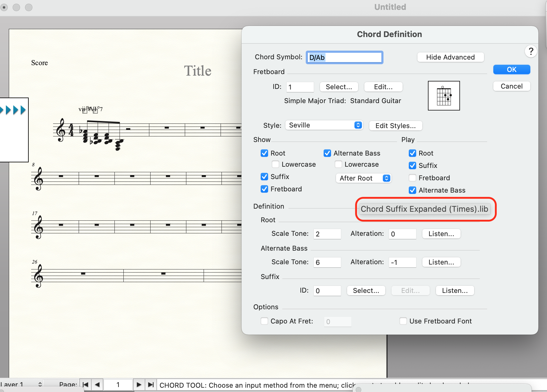Jump to last page arrow

click(x=151, y=385)
